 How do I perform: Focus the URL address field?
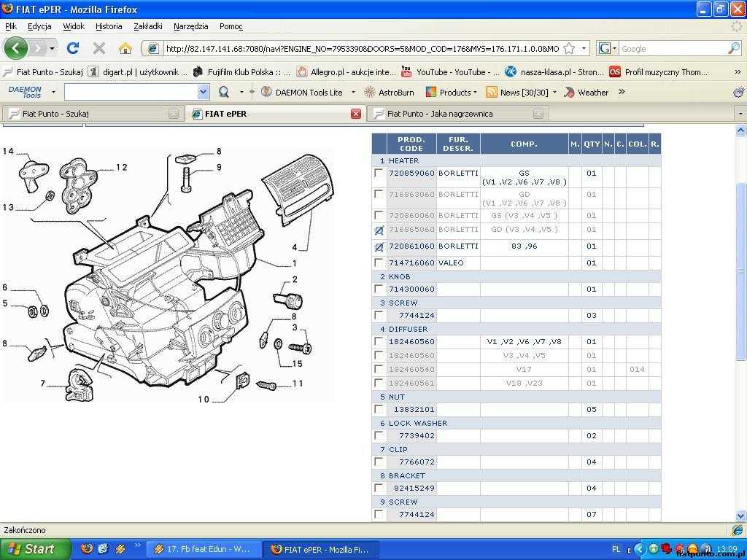click(362, 48)
